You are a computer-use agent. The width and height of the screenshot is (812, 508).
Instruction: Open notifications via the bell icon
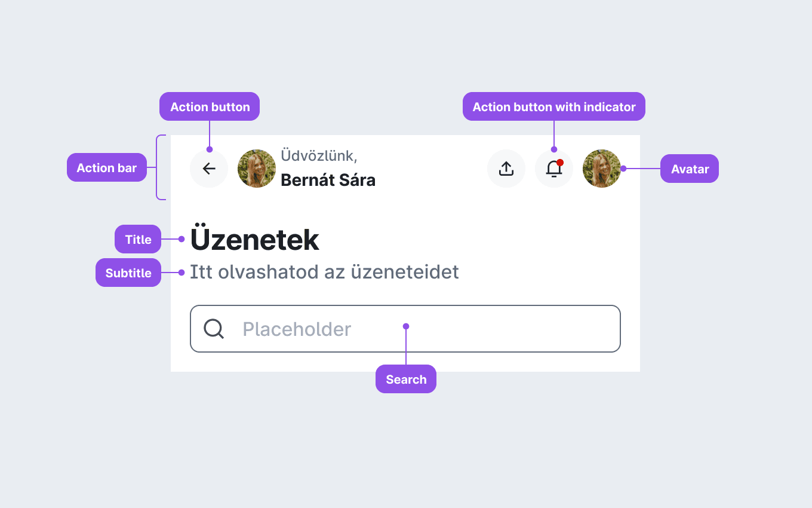click(x=554, y=169)
